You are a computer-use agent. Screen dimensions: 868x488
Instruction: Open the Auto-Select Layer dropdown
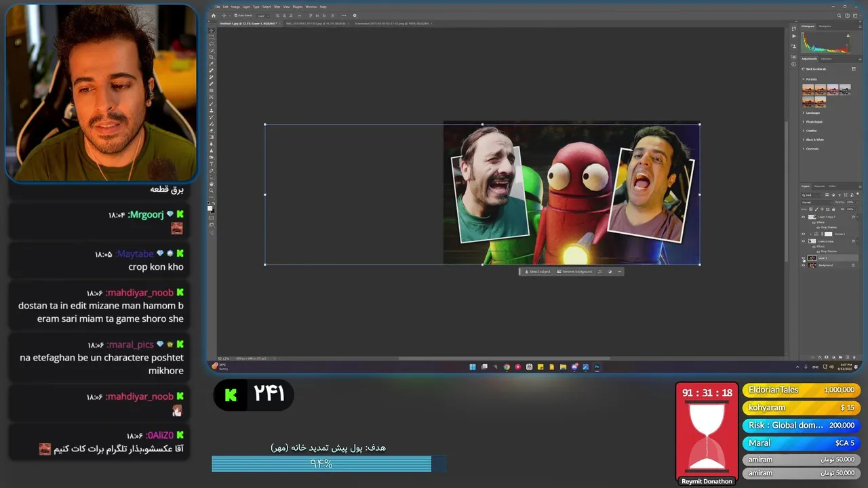pos(263,16)
